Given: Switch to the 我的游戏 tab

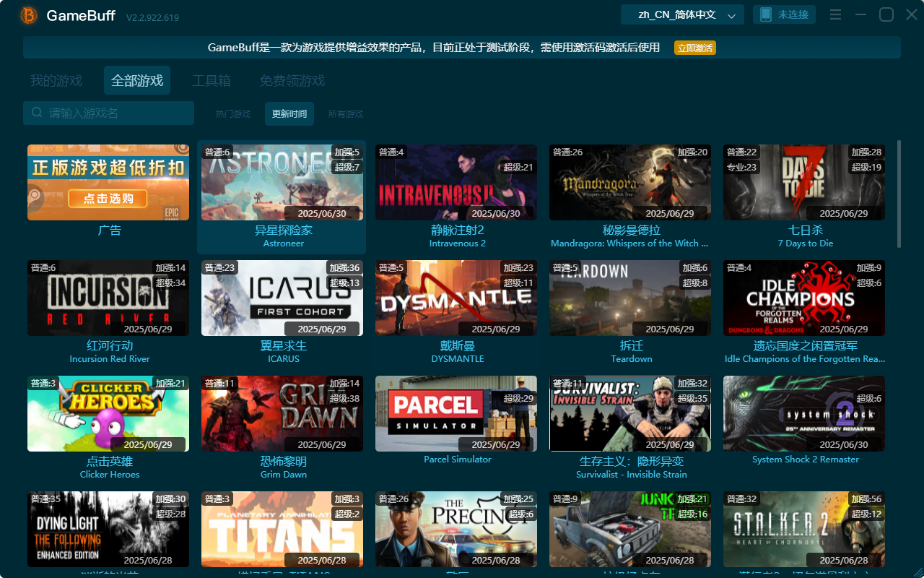Looking at the screenshot, I should (x=56, y=81).
